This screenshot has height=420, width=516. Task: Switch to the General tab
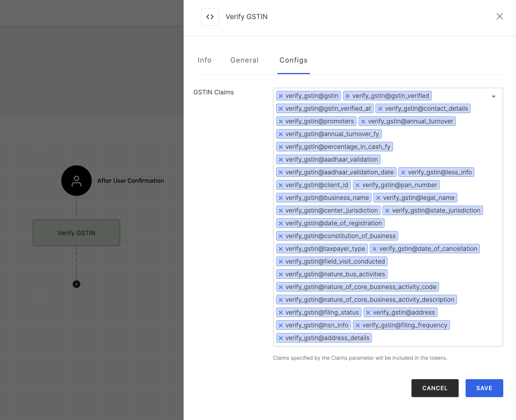pyautogui.click(x=244, y=60)
